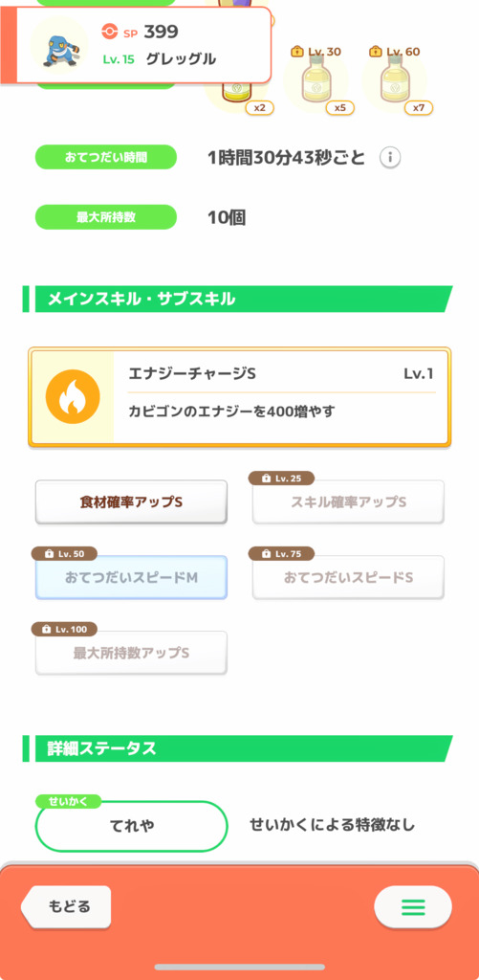The width and height of the screenshot is (479, 980).
Task: Tap the グレッグル Pokémon portrait icon
Action: pyautogui.click(x=60, y=46)
